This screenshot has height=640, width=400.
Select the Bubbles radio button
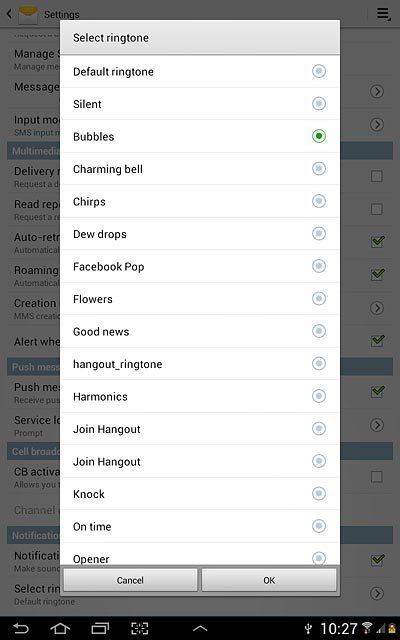coord(319,136)
